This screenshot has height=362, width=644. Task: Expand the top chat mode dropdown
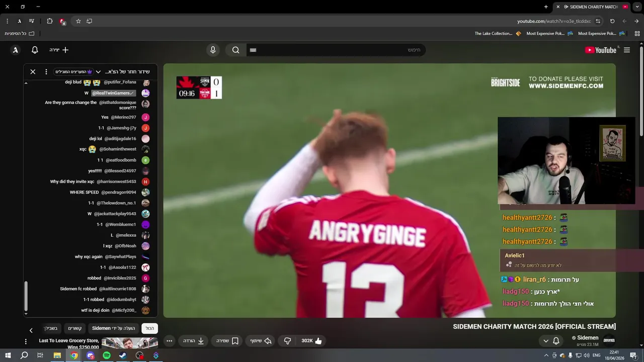point(73,72)
